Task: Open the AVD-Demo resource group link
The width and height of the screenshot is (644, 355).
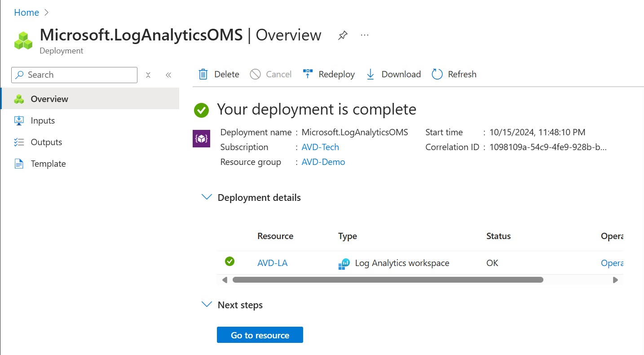Action: pyautogui.click(x=323, y=162)
